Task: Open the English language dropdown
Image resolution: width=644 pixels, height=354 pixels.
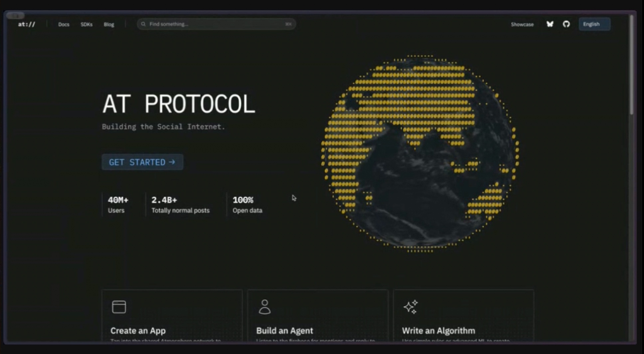Action: coord(594,24)
